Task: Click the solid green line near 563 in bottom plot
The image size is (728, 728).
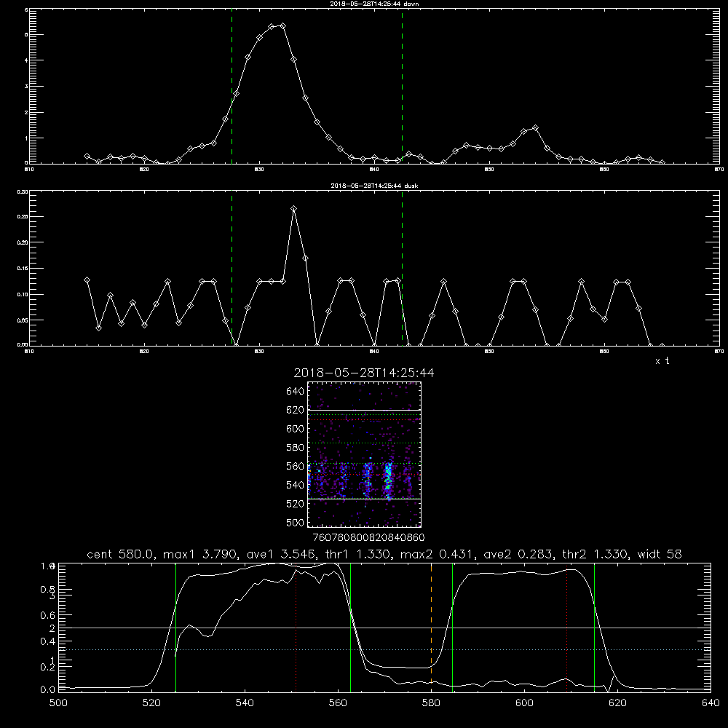Action: (x=351, y=627)
